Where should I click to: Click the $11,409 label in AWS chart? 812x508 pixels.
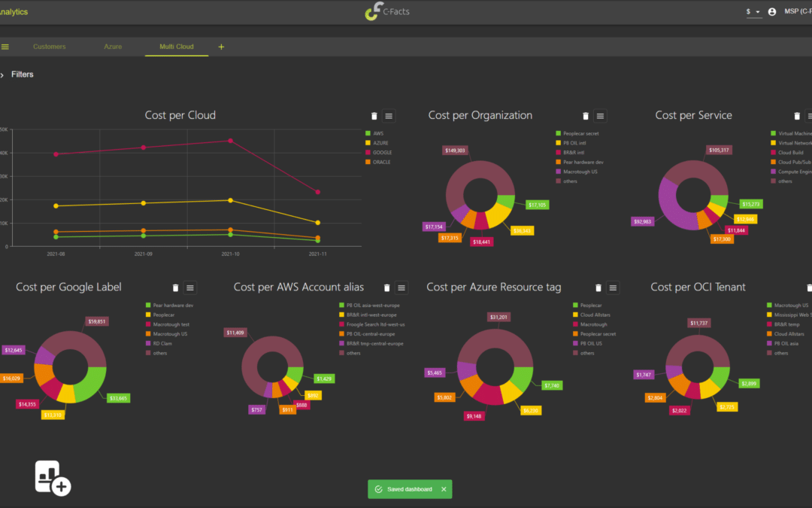coord(235,333)
